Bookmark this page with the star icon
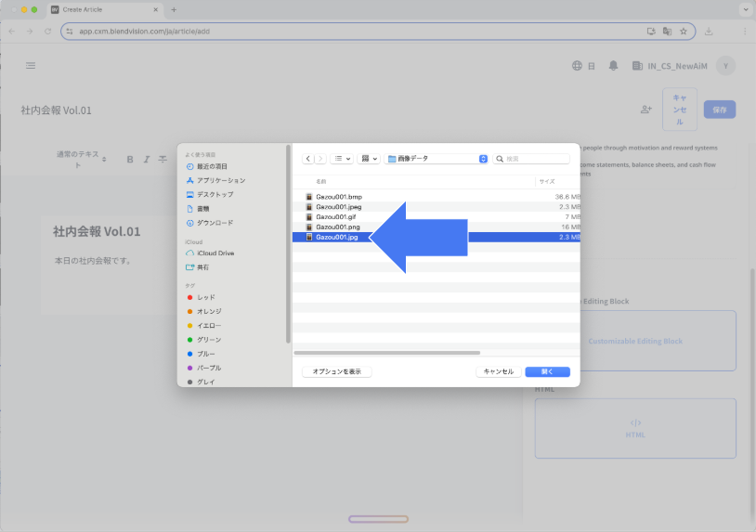The height and width of the screenshot is (532, 756). [684, 32]
